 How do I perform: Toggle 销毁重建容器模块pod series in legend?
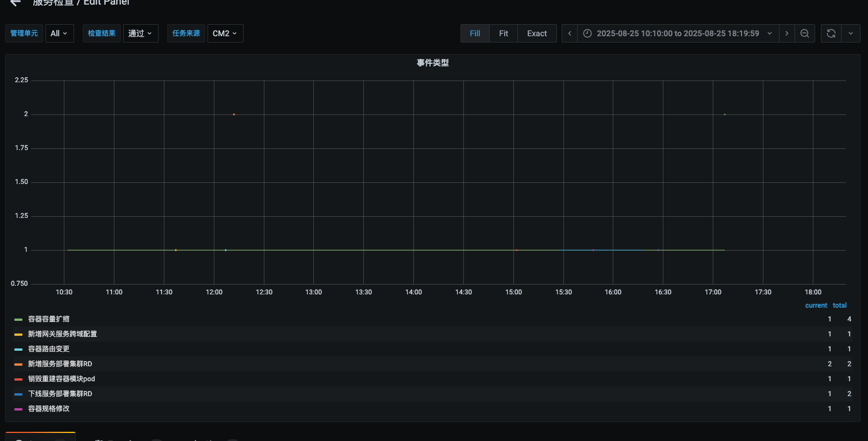(x=62, y=379)
